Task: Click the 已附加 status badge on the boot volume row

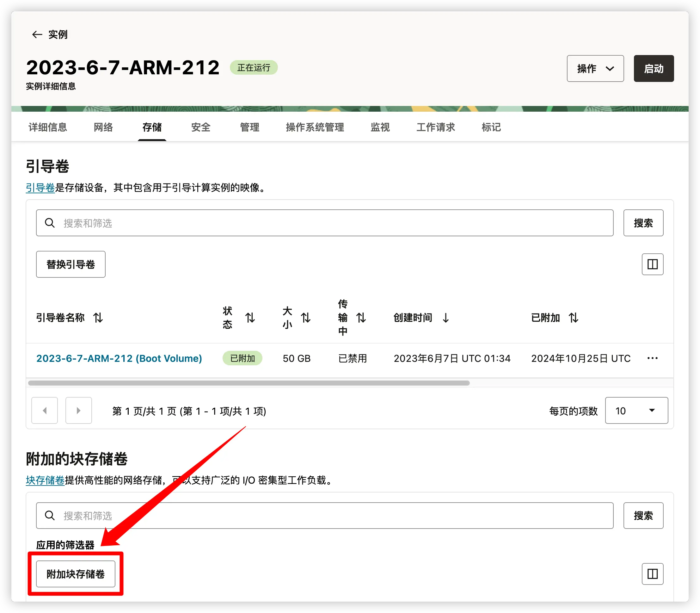Action: pyautogui.click(x=243, y=358)
